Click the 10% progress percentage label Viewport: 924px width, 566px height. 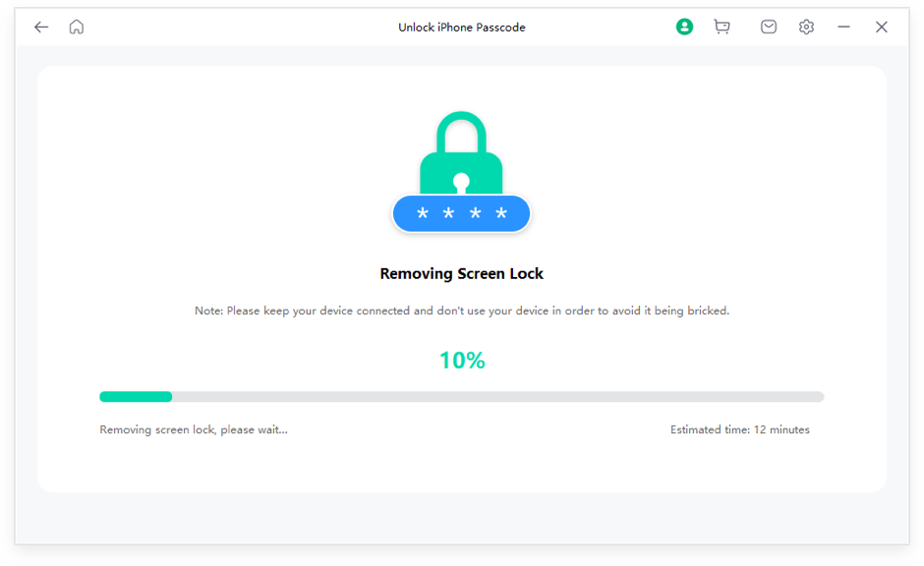[462, 361]
